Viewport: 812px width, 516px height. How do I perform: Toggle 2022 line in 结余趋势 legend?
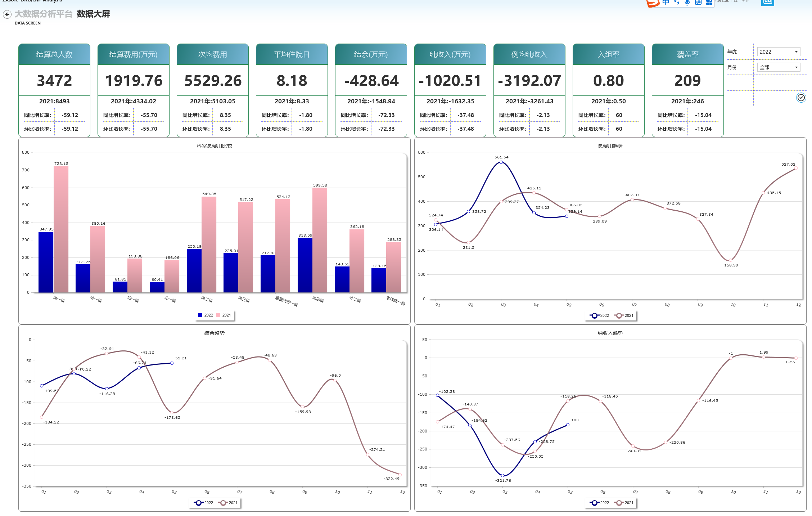[203, 503]
